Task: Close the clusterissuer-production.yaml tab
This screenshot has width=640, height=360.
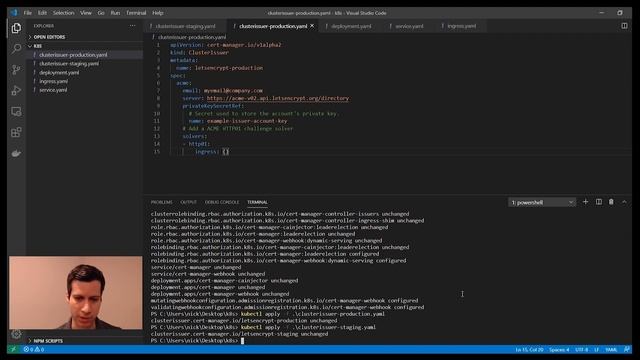Action: 312,26
